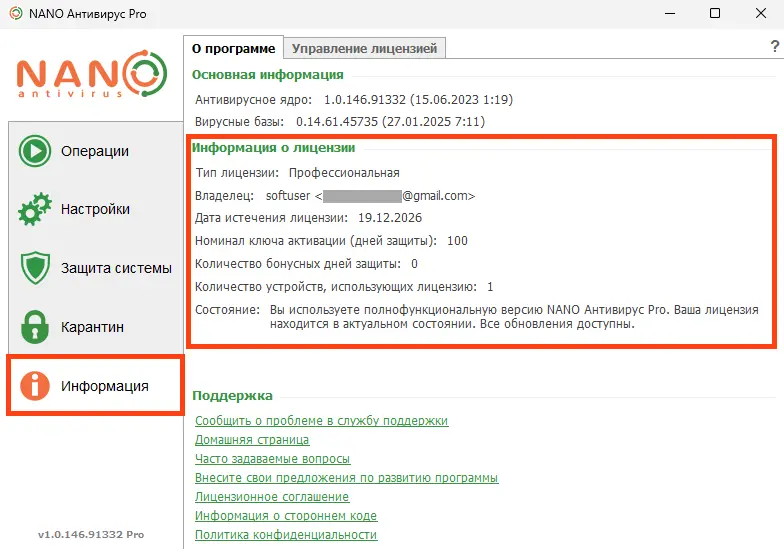Click the padlock Карантин icon
The width and height of the screenshot is (784, 549).
(x=35, y=327)
